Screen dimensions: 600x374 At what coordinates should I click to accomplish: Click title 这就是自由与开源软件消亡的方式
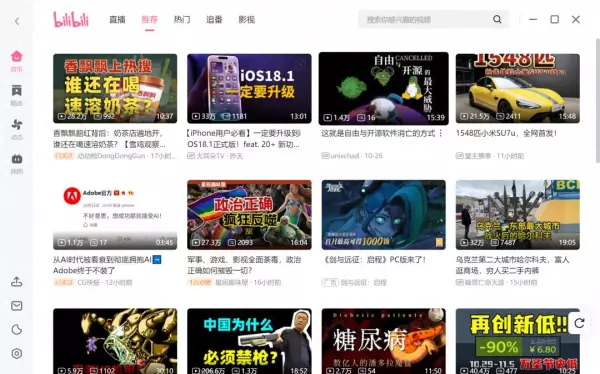coord(378,133)
